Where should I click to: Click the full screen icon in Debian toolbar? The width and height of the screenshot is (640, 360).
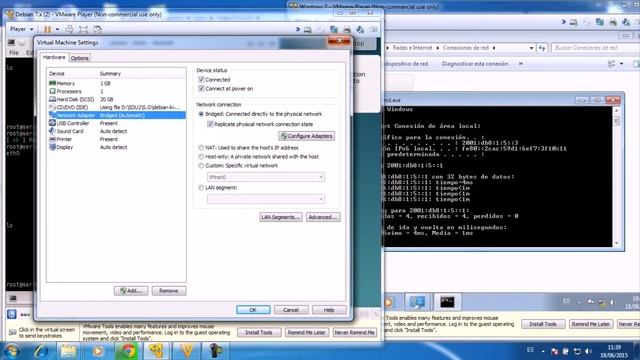point(83,29)
